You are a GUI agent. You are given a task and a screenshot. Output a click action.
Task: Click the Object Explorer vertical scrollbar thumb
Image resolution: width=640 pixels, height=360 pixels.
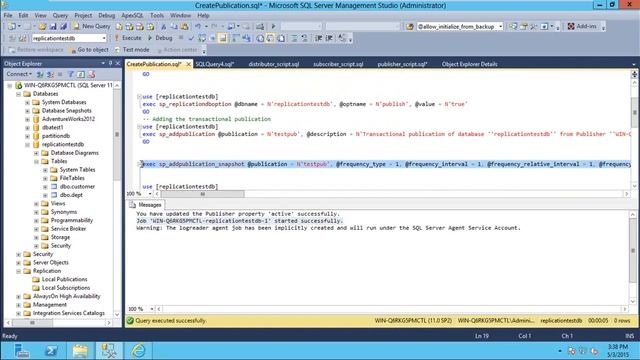tap(117, 135)
